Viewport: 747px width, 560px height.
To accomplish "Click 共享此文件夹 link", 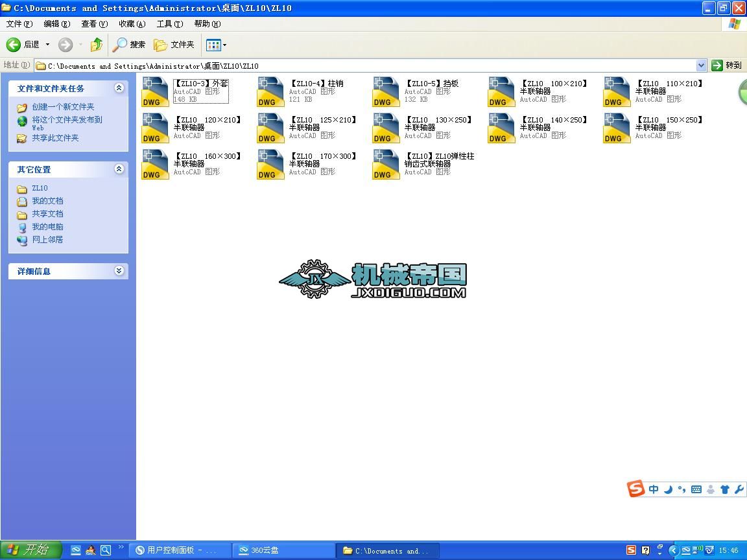I will (55, 138).
